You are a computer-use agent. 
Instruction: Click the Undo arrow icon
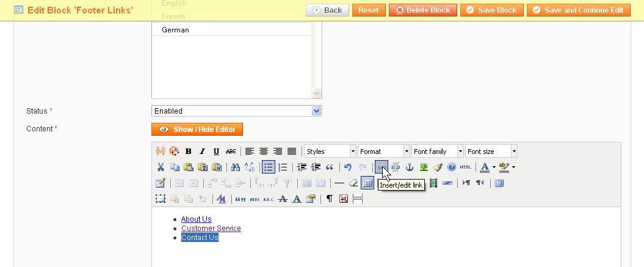pos(349,167)
